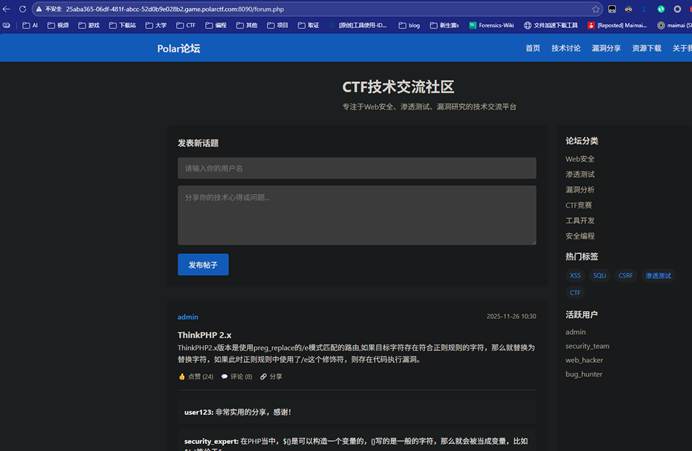The image size is (692, 451).
Task: Open the 工具开发 forum category
Action: [x=579, y=221]
